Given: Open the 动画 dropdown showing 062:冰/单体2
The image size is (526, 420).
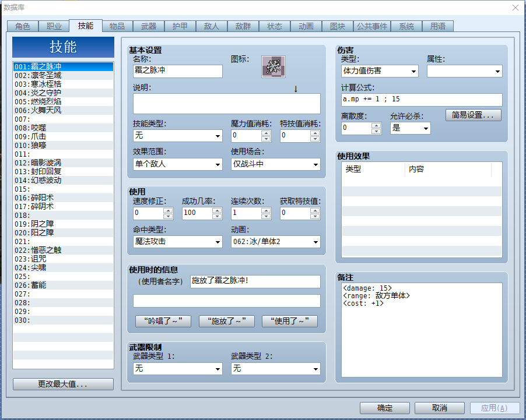Looking at the screenshot, I should (276, 242).
